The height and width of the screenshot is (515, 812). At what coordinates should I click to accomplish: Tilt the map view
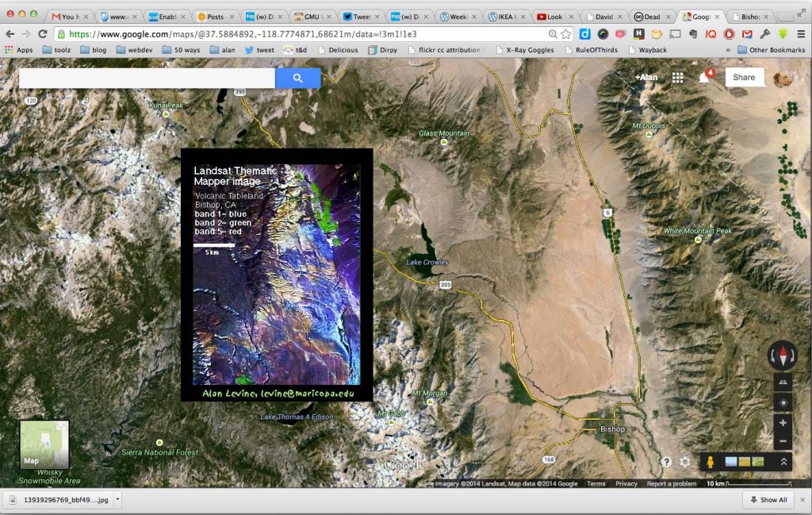click(783, 382)
